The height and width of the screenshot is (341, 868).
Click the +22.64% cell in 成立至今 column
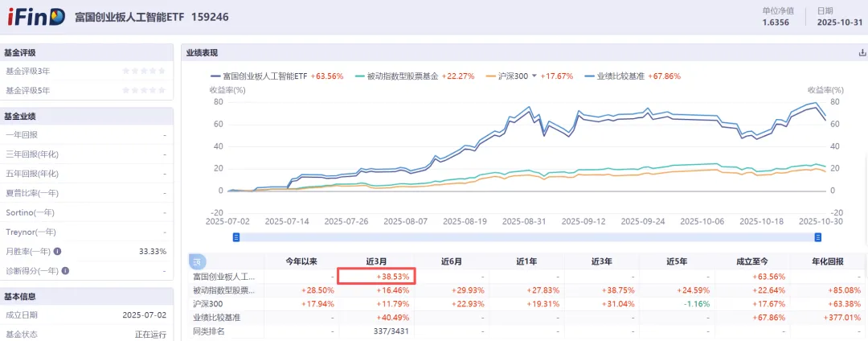click(768, 290)
